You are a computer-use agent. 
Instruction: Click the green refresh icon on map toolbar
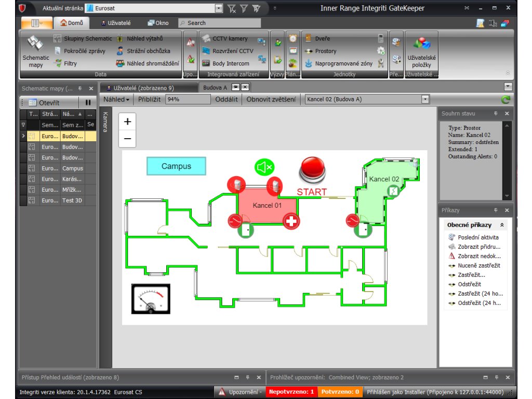click(506, 100)
